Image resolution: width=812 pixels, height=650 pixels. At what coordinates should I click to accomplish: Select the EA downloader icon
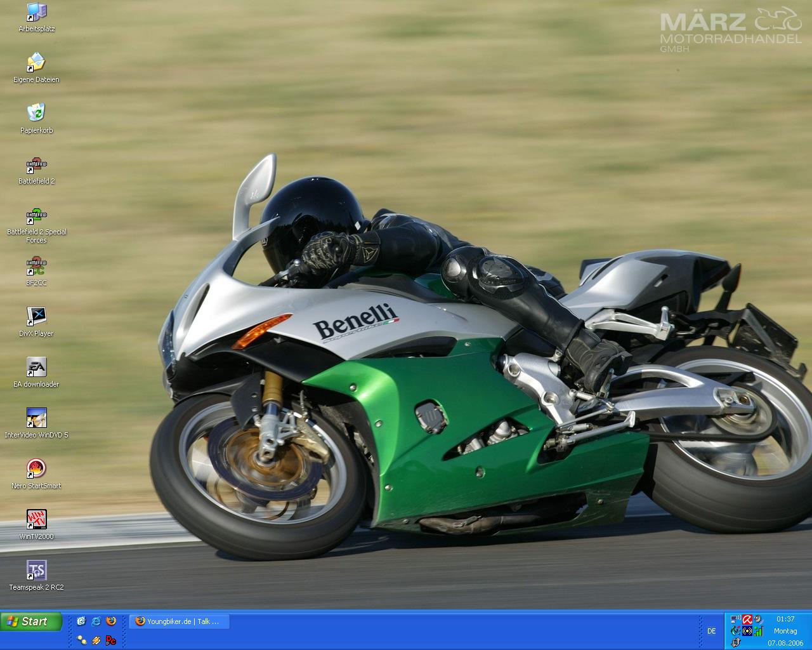point(36,373)
